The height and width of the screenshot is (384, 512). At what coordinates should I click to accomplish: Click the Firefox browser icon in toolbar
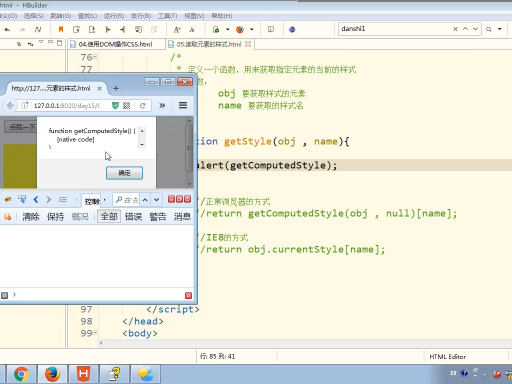pyautogui.click(x=240, y=30)
